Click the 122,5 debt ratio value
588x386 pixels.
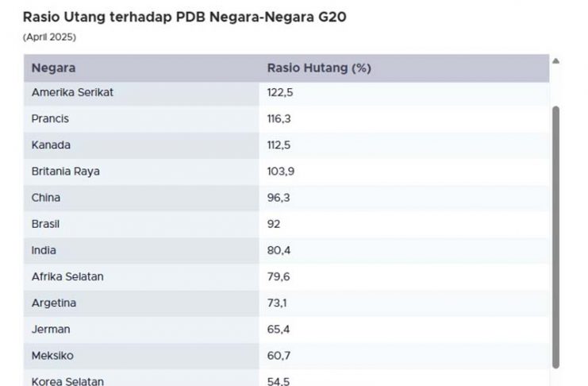(281, 92)
